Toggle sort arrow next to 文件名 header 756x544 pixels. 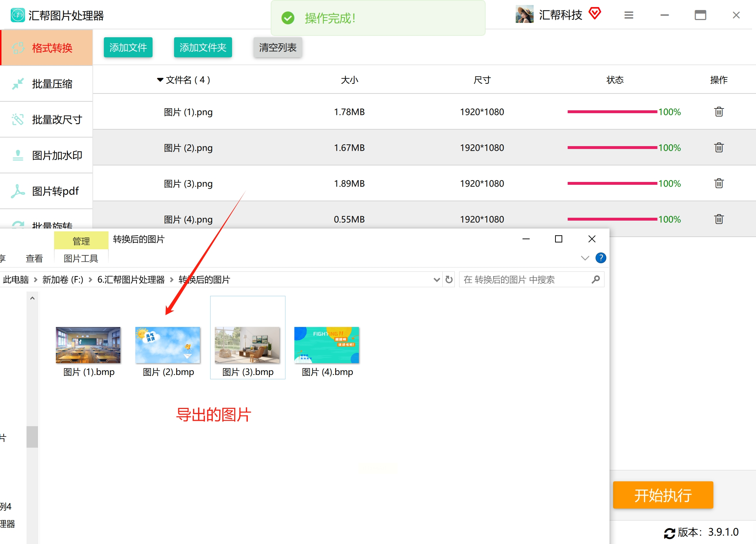tap(160, 80)
